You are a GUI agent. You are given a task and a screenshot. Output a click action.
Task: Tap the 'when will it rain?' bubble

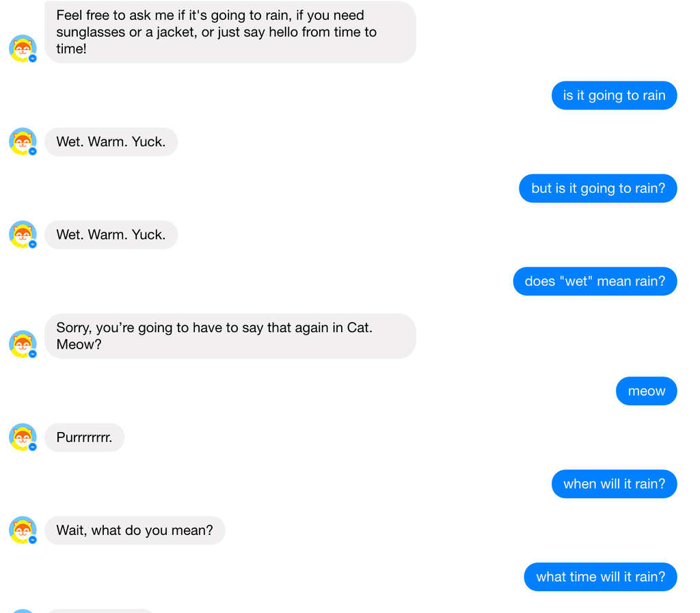614,484
